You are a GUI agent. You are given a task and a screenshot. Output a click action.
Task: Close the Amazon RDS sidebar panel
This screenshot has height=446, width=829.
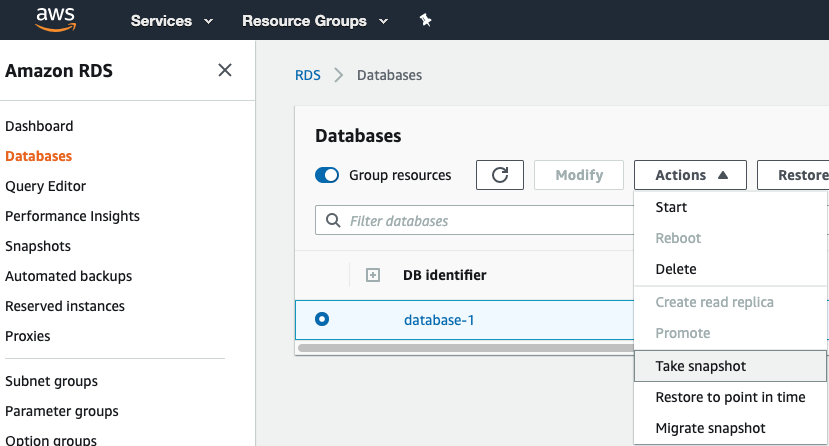pos(225,70)
